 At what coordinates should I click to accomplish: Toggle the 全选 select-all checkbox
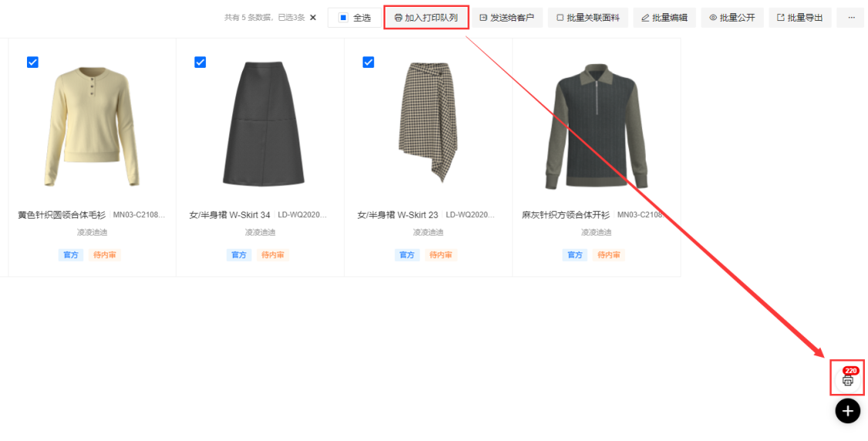(344, 18)
